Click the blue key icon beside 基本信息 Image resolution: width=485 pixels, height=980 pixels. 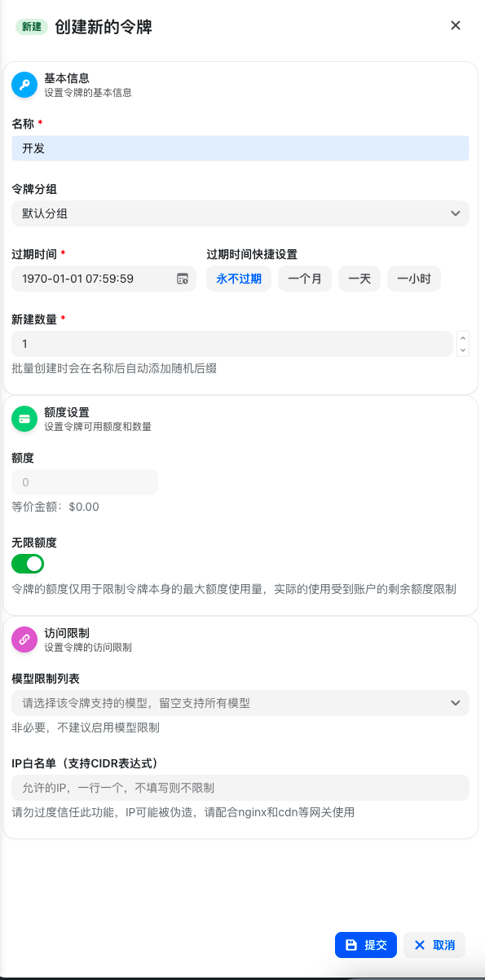point(24,84)
